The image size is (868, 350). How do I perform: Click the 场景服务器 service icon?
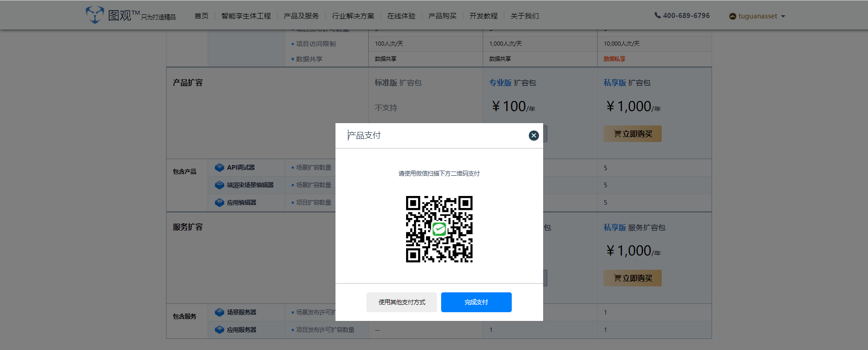coord(220,312)
